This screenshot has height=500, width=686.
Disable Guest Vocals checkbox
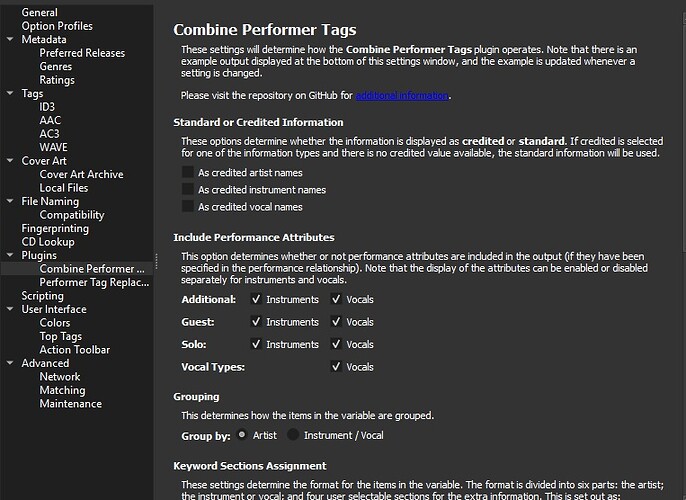[x=336, y=322]
